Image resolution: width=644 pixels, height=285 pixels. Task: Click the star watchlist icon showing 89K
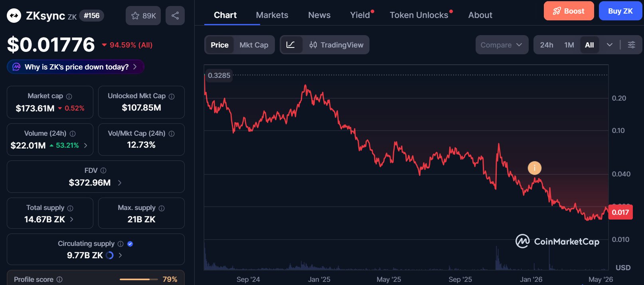pyautogui.click(x=143, y=16)
